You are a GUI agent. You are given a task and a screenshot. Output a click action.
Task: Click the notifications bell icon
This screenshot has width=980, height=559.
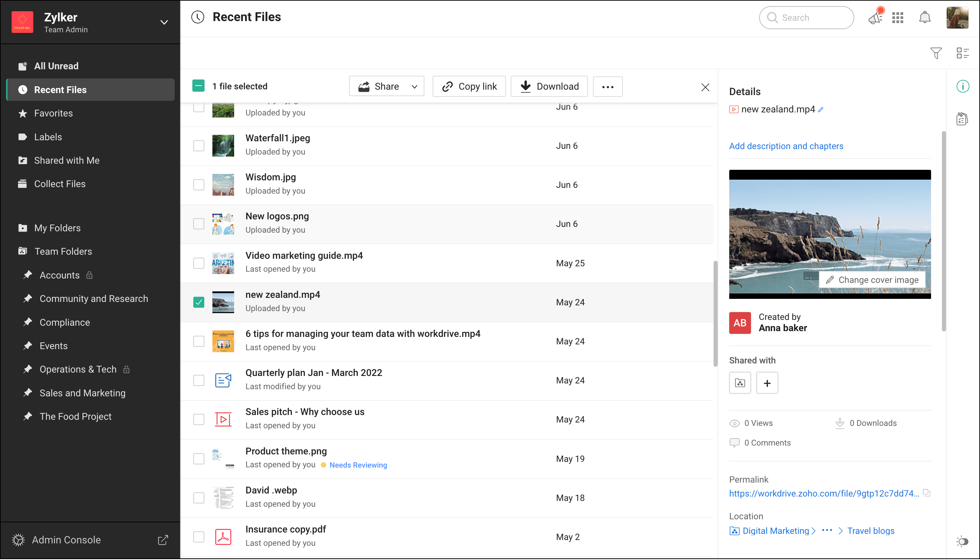point(925,18)
